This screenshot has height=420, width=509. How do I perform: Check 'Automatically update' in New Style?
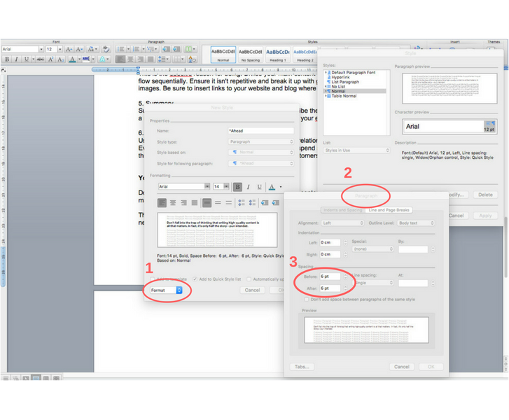click(249, 279)
